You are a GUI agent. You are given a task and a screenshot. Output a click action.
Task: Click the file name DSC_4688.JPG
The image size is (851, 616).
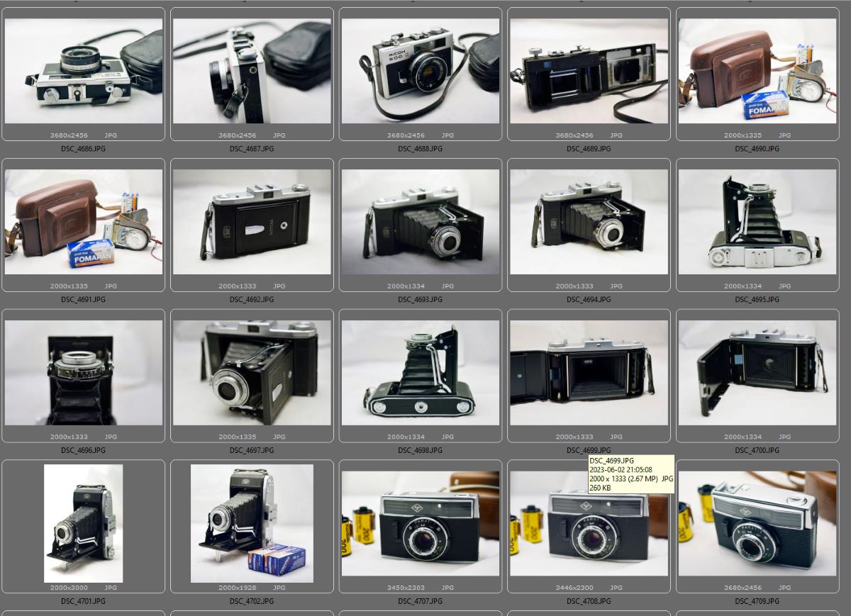tap(420, 149)
